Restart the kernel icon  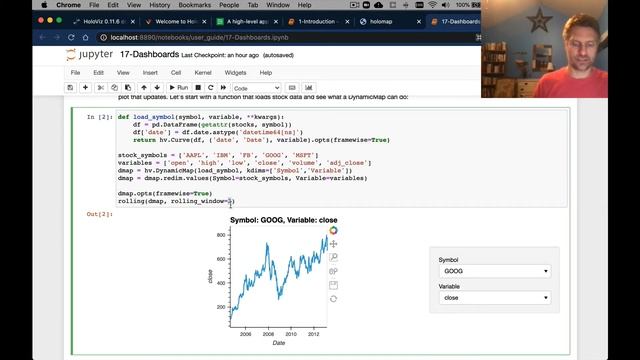pos(211,88)
